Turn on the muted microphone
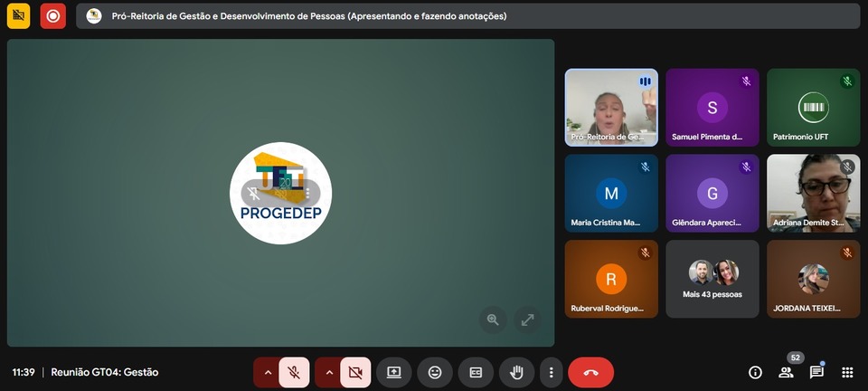The height and width of the screenshot is (391, 868). (294, 372)
